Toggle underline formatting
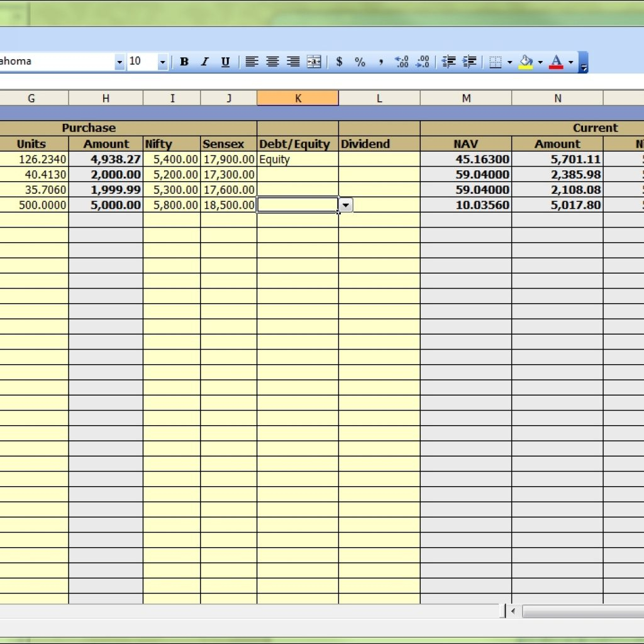This screenshot has height=644, width=644. [x=225, y=62]
